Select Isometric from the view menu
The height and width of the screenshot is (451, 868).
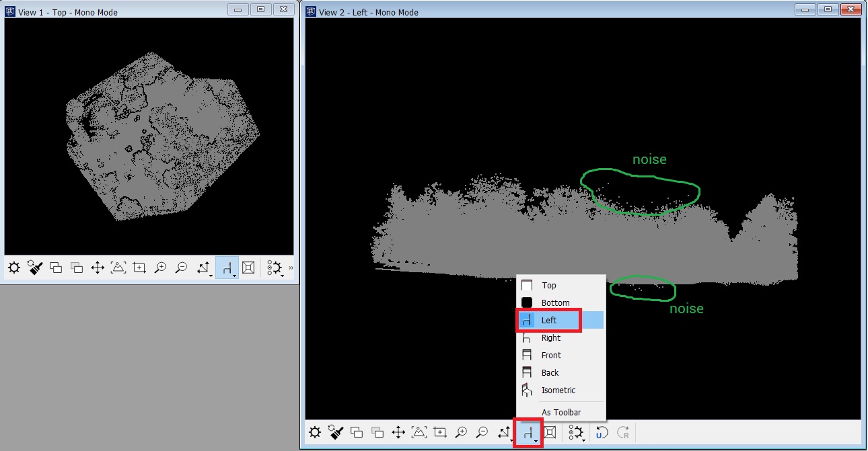[x=558, y=390]
